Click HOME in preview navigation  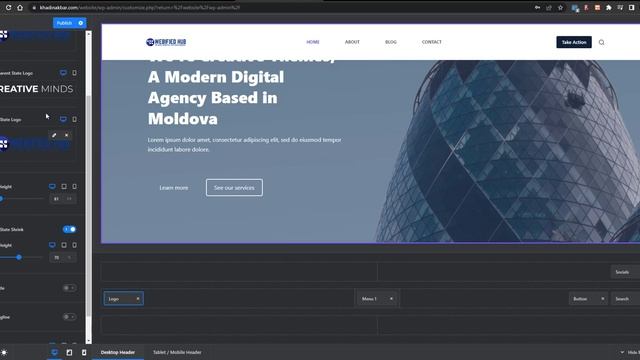(313, 42)
